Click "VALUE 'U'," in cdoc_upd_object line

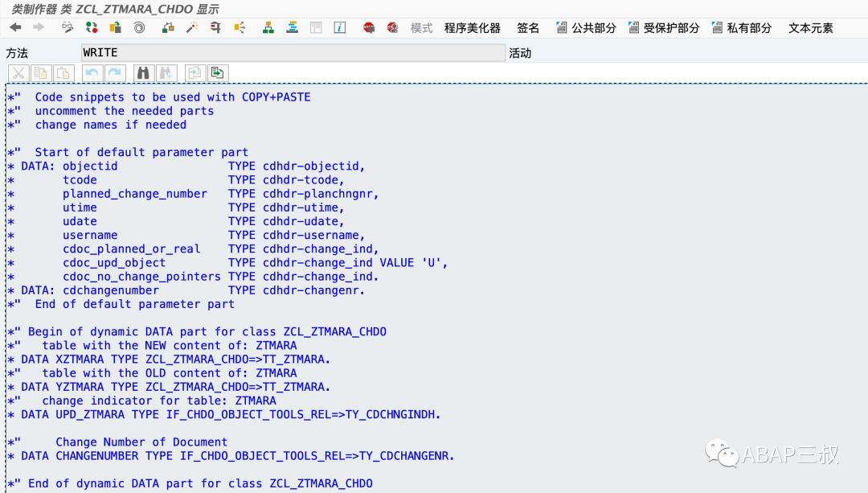pos(414,263)
